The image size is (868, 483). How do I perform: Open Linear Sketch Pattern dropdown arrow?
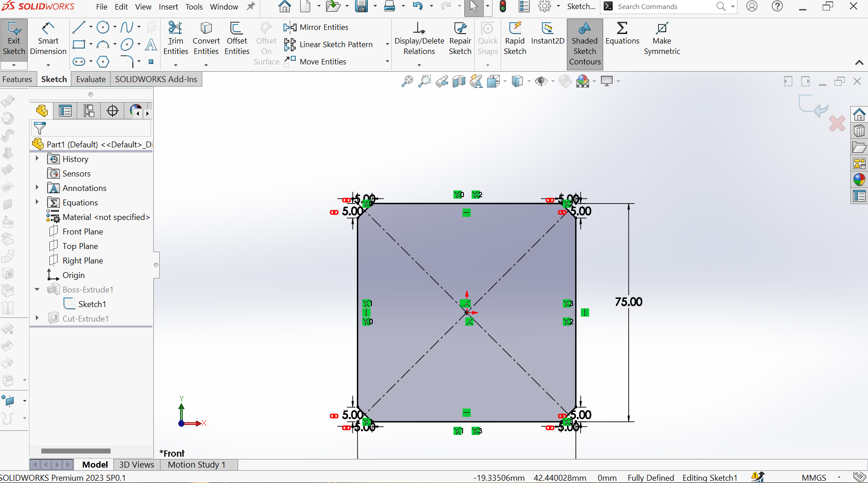click(x=387, y=44)
